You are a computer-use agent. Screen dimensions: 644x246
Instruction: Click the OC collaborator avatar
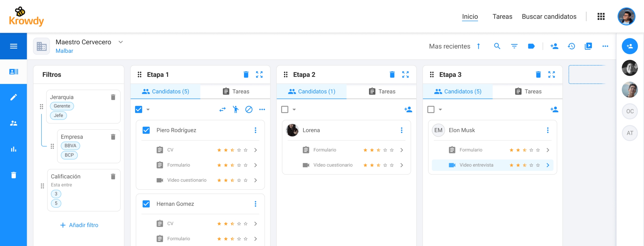(630, 111)
